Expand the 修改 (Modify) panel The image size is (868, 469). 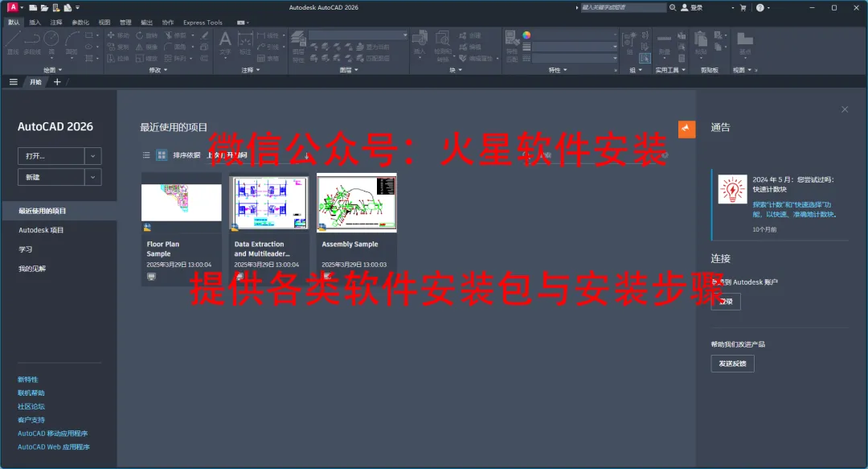click(158, 70)
